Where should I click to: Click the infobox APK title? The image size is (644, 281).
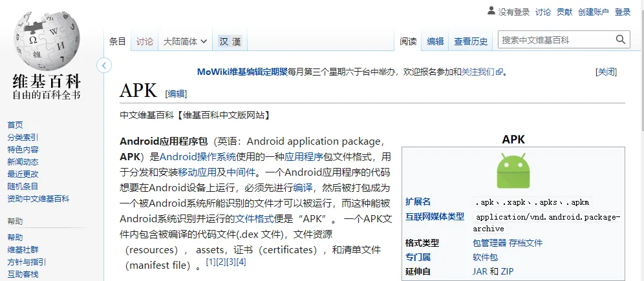coord(513,140)
